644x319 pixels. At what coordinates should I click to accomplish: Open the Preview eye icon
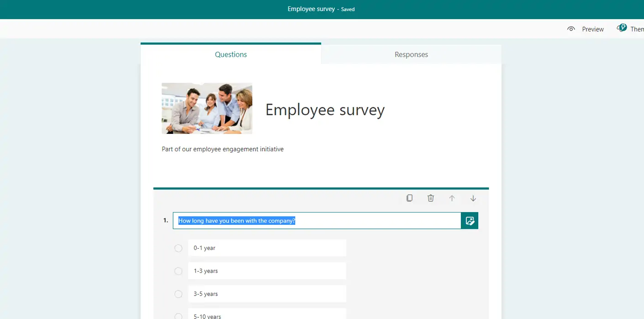[571, 28]
